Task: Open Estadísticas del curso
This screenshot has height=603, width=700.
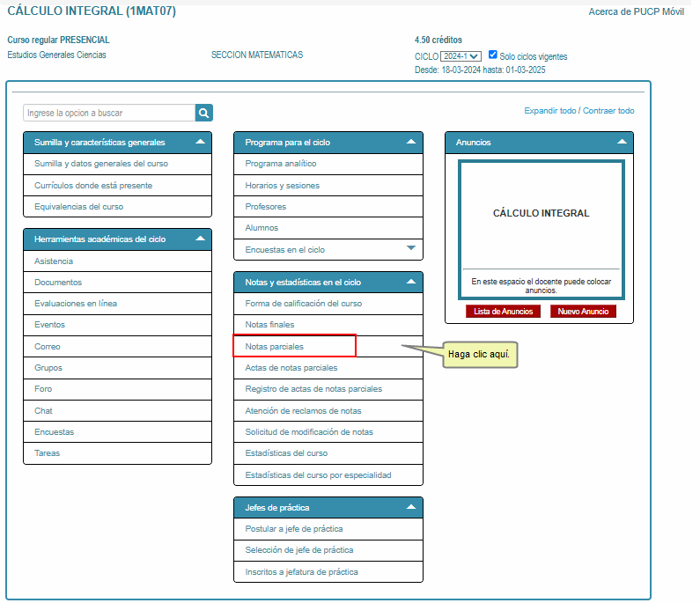Action: (328, 453)
